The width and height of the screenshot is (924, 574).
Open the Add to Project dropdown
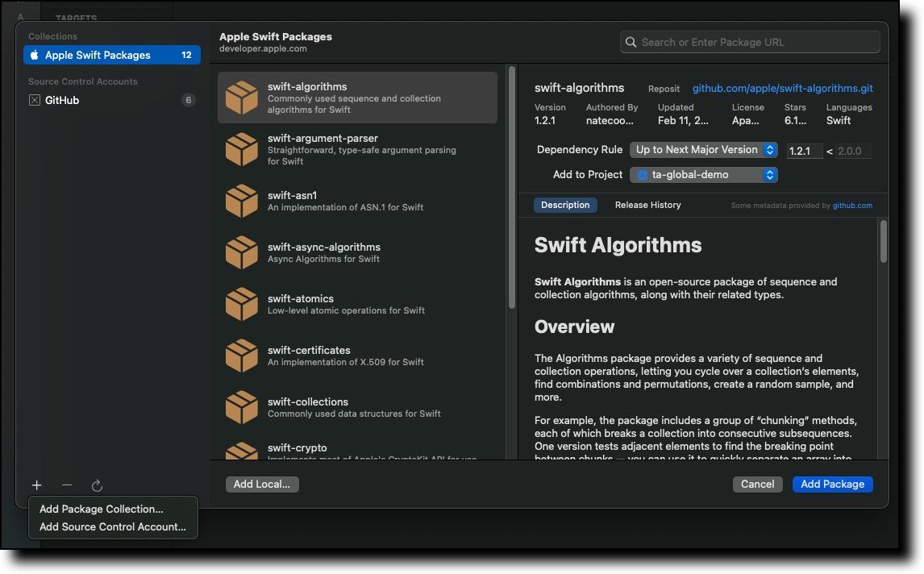pos(703,175)
